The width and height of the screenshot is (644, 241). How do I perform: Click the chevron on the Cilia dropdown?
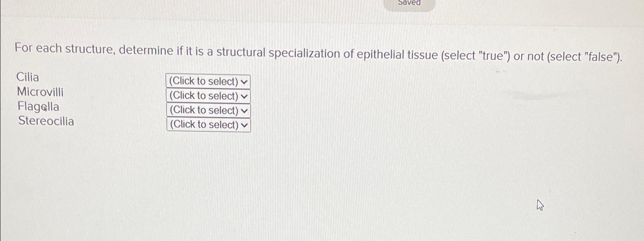tap(244, 81)
